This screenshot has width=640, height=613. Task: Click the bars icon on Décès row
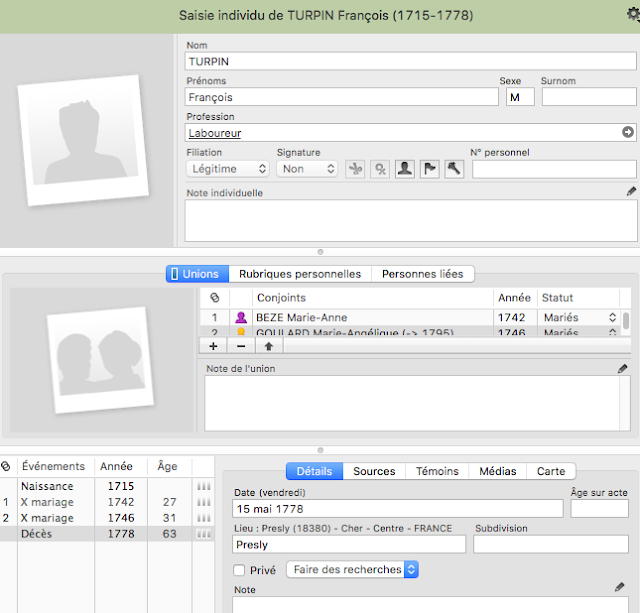tap(203, 534)
